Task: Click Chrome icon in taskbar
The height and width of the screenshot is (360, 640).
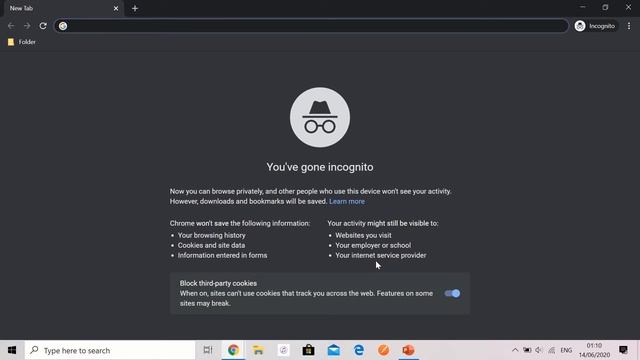Action: click(233, 350)
